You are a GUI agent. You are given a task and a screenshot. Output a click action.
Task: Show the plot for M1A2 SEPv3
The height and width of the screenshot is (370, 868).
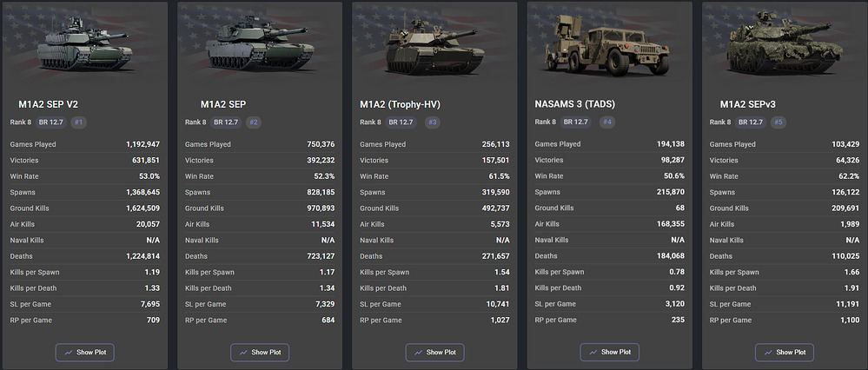785,353
